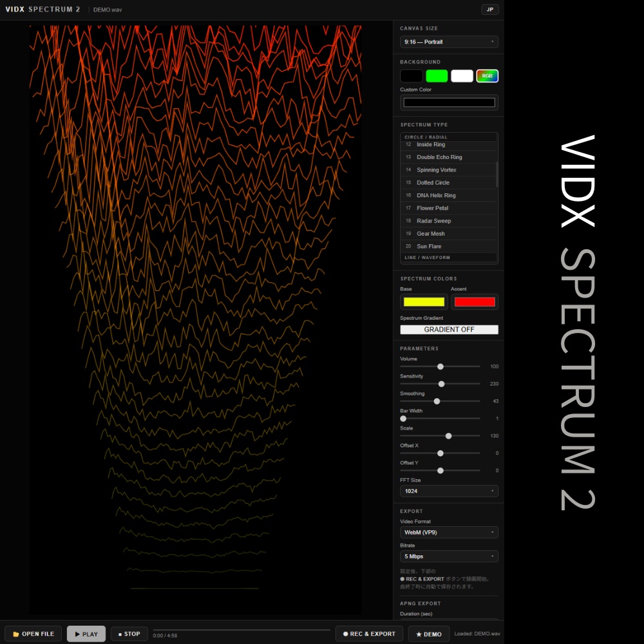Image resolution: width=644 pixels, height=644 pixels.
Task: Click the Loaded: DEMO.wav status text
Action: 477,634
